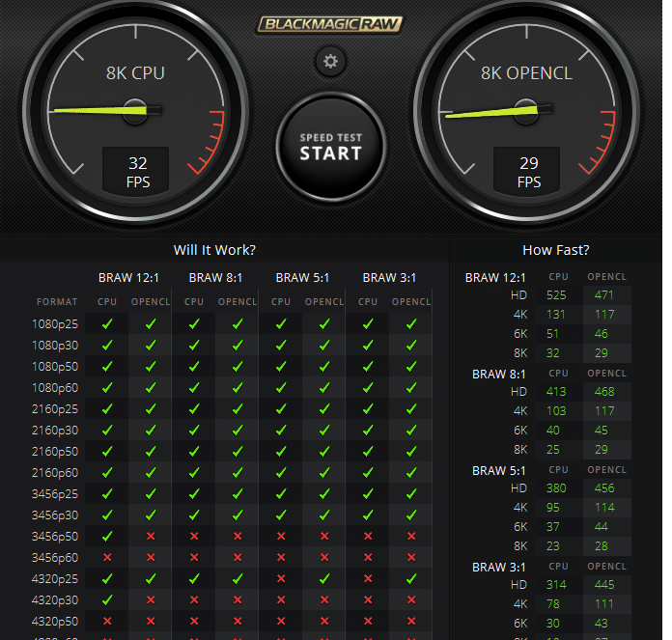Select the 32 FPS CPU readout
The height and width of the screenshot is (640, 672).
tap(135, 172)
